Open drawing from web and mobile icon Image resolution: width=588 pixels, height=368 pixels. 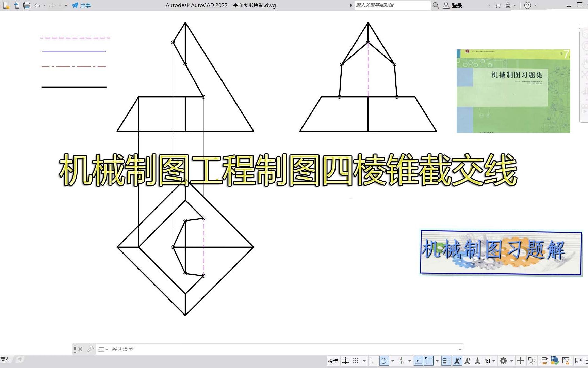pyautogui.click(x=6, y=5)
